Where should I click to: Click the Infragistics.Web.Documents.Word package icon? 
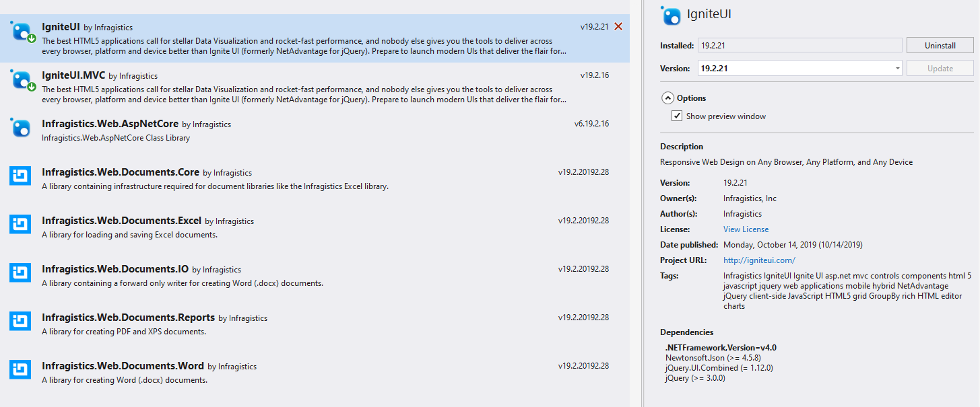20,370
